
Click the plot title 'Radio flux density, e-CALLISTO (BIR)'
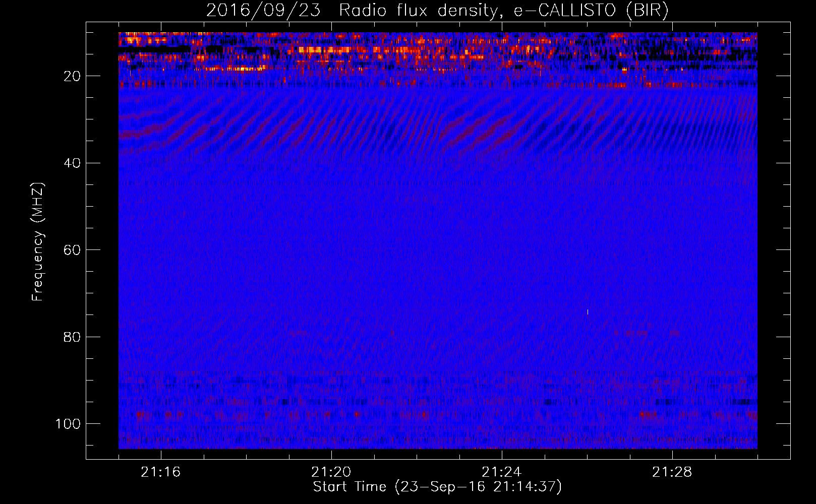pyautogui.click(x=503, y=11)
